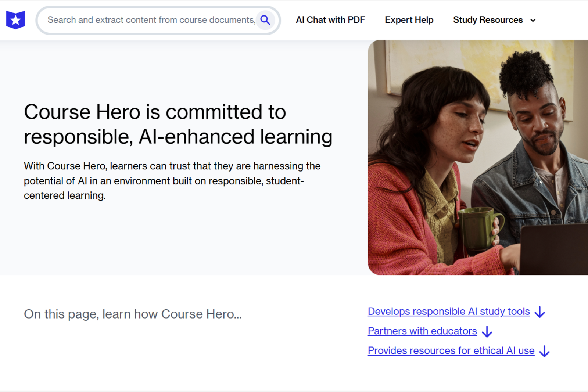Click the search icon to submit a query
The image size is (588, 392).
click(x=265, y=20)
